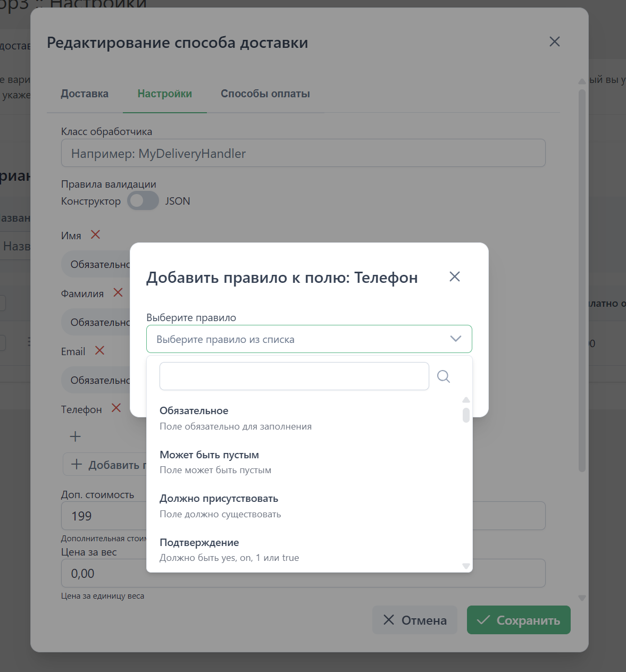Select the Обязательное rule option
This screenshot has width=626, height=672.
pos(235,418)
